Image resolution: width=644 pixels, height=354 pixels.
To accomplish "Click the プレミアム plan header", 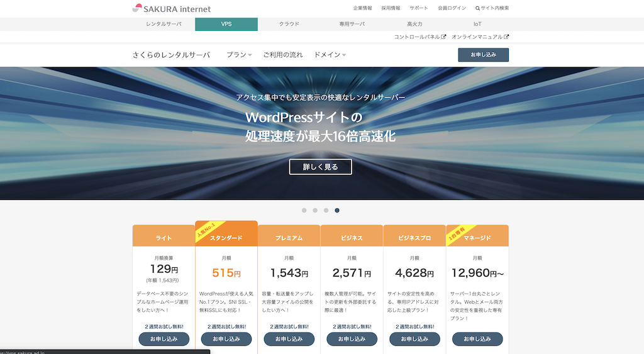I will [x=289, y=236].
